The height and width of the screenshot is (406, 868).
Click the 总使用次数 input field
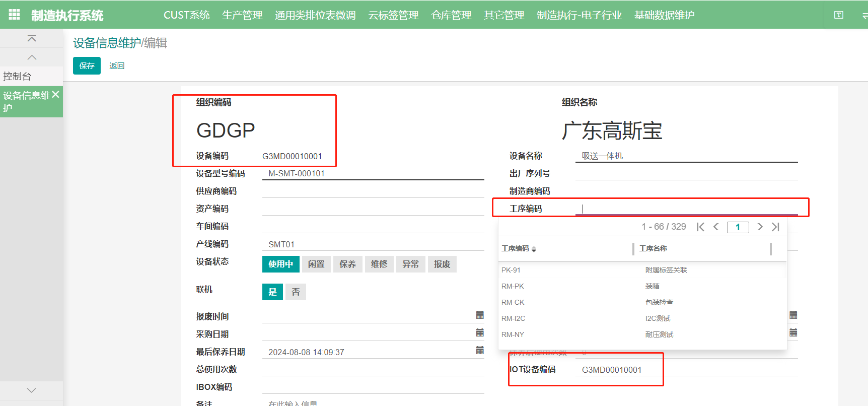(x=373, y=369)
